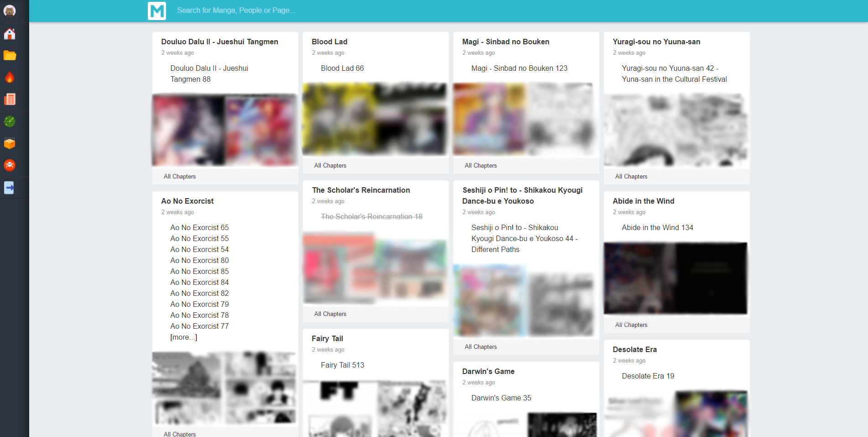Open Ao No Exorcist title
This screenshot has width=868, height=437.
[x=187, y=201]
